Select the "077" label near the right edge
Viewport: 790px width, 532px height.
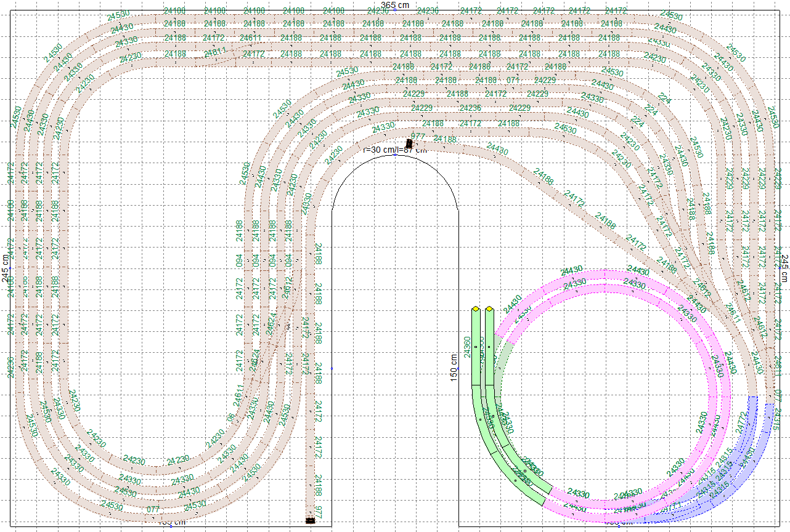778,395
